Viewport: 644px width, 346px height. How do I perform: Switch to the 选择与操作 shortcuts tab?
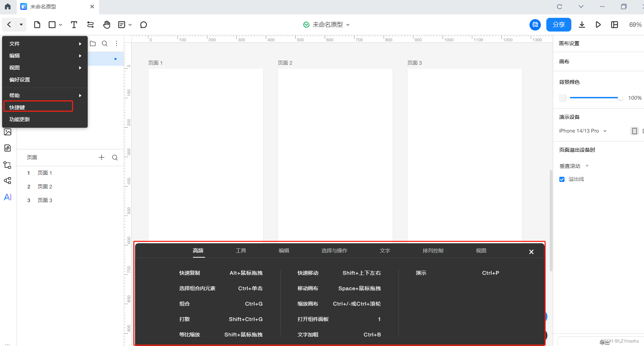tap(335, 250)
